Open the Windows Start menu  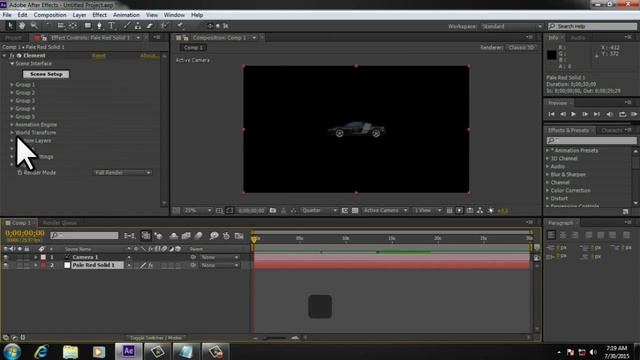point(12,351)
